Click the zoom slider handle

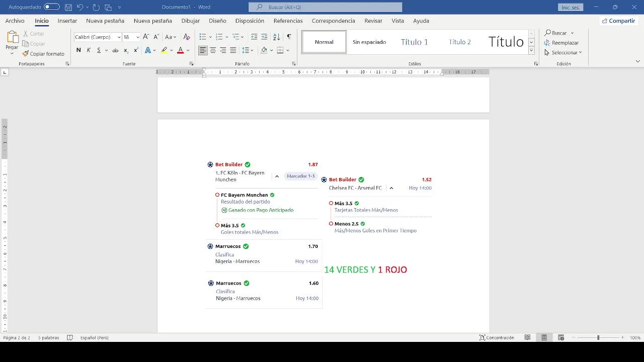click(x=598, y=338)
